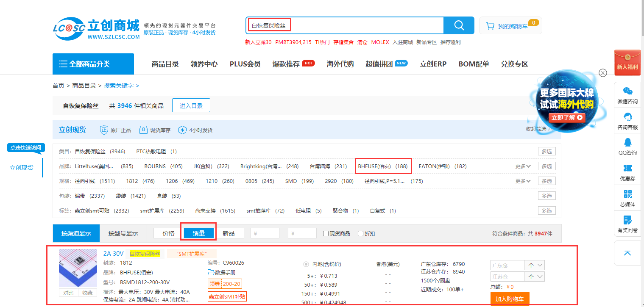The image size is (644, 307).
Task: Click down chevron on 江苏仓 quantity
Action: tap(540, 277)
